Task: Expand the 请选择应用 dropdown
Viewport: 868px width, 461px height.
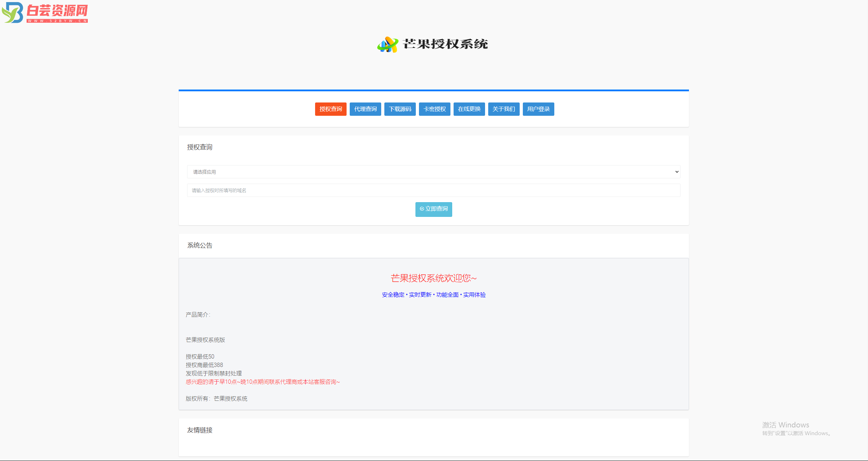Action: (x=434, y=172)
